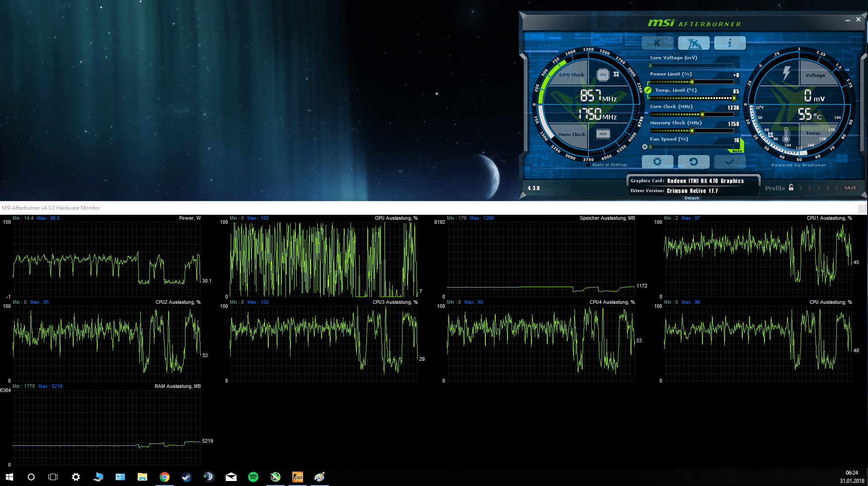The width and height of the screenshot is (868, 486).
Task: Click the GPU chip icon in clock gauge
Action: point(603,75)
